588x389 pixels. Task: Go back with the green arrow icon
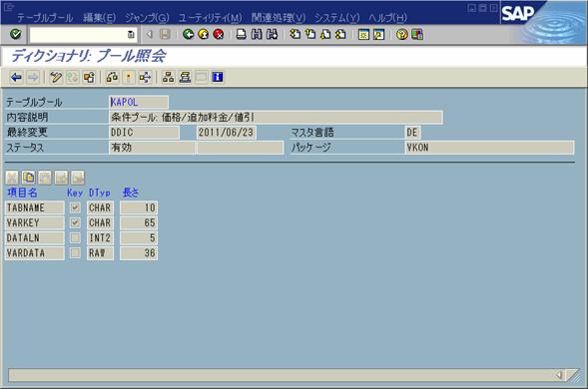coord(189,35)
